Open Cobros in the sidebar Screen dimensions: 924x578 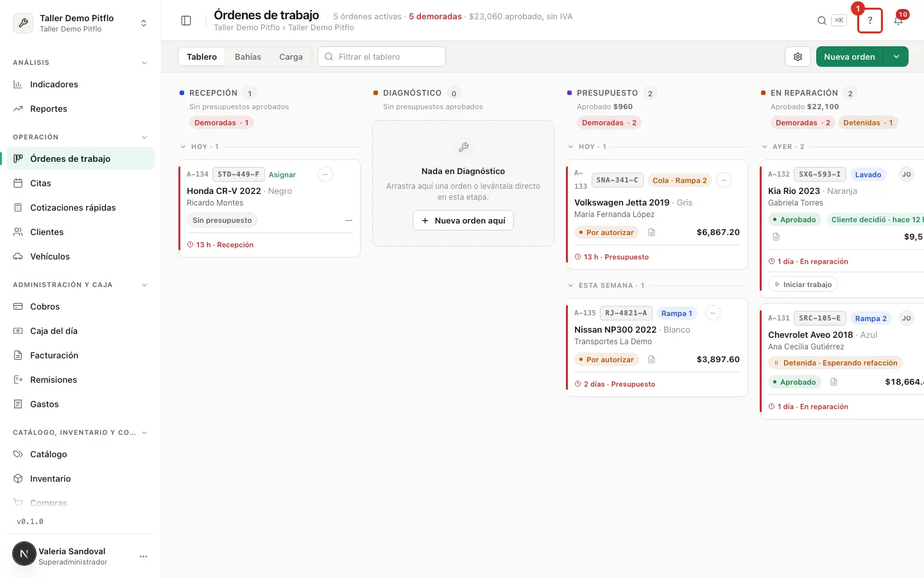[81, 306]
